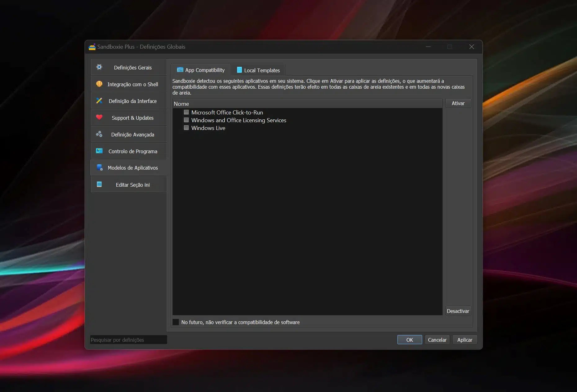This screenshot has width=577, height=392.
Task: Click the Aplicar button
Action: coord(465,340)
